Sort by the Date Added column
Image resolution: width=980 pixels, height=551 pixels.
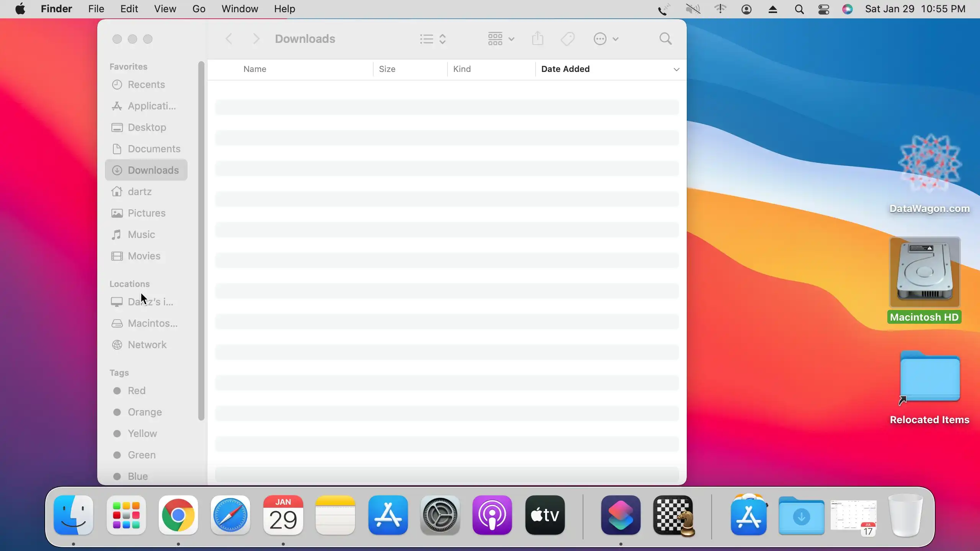click(x=565, y=69)
